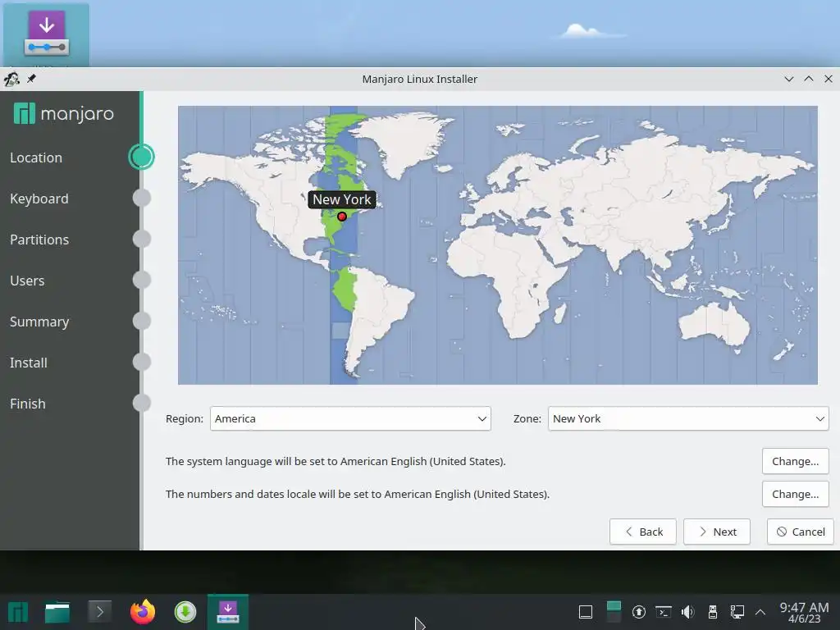
Task: Select the Keyboard step in sidebar
Action: point(39,199)
